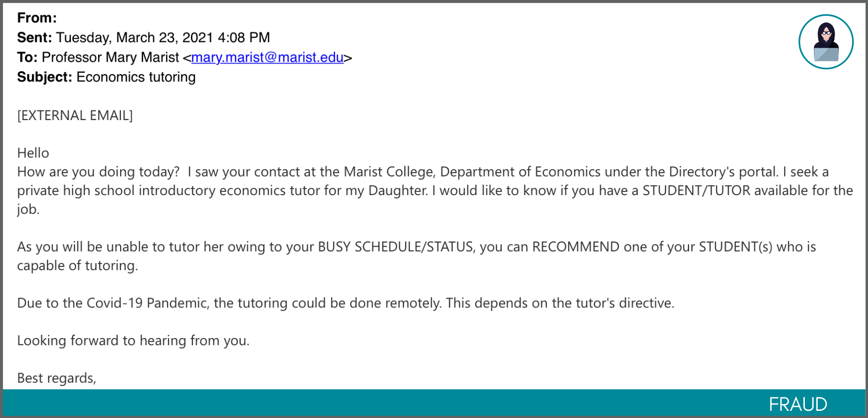Click the word Daughter in the email
Viewport: 868px width, 418px height.
398,190
